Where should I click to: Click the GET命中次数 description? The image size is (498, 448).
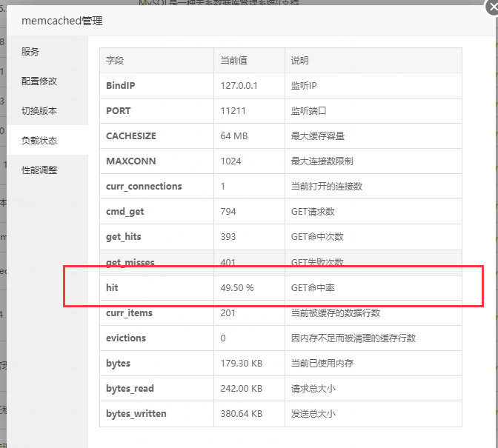(317, 237)
